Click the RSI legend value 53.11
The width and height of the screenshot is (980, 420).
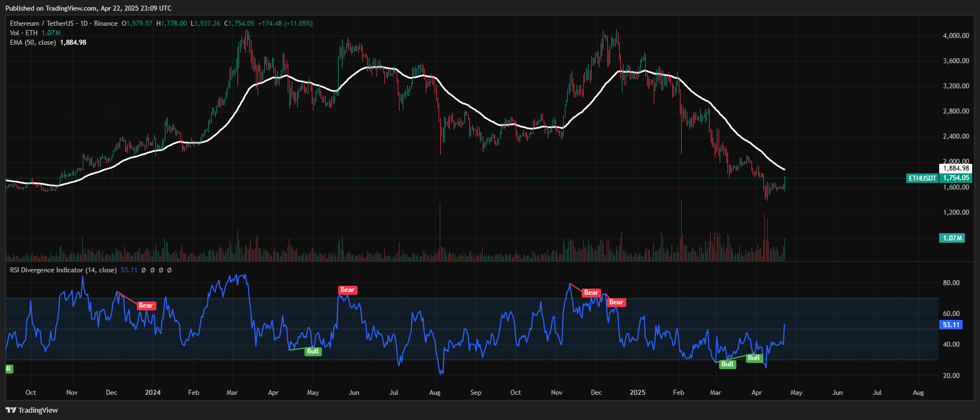point(129,270)
